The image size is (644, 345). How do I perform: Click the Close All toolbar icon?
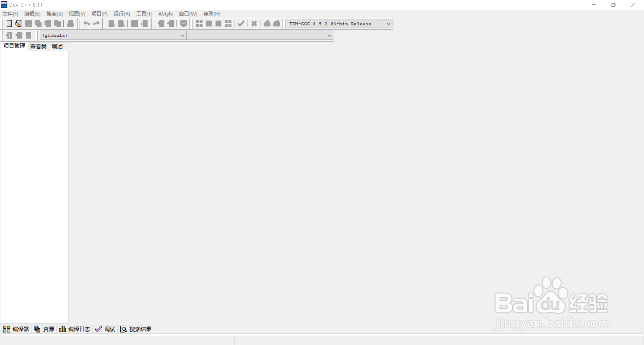point(58,23)
